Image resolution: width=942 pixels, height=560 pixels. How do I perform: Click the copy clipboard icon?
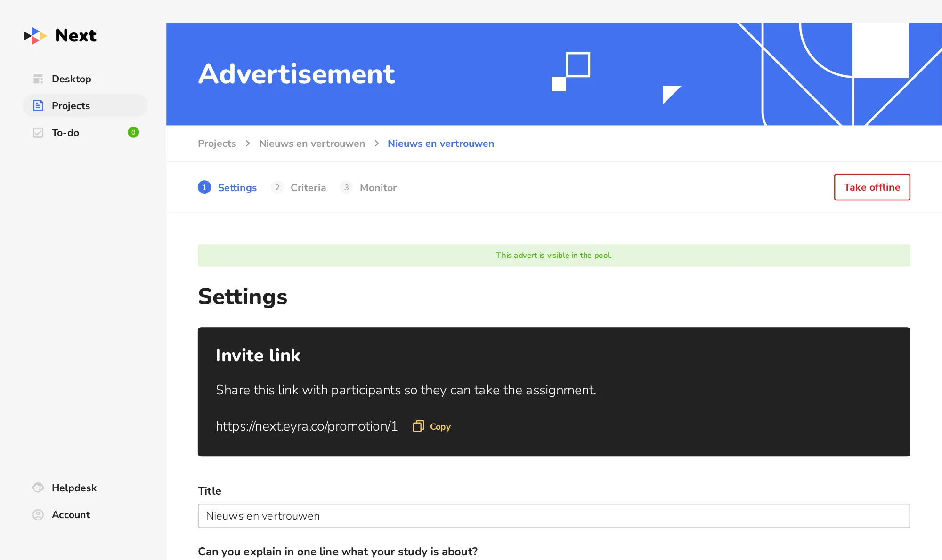pyautogui.click(x=418, y=426)
